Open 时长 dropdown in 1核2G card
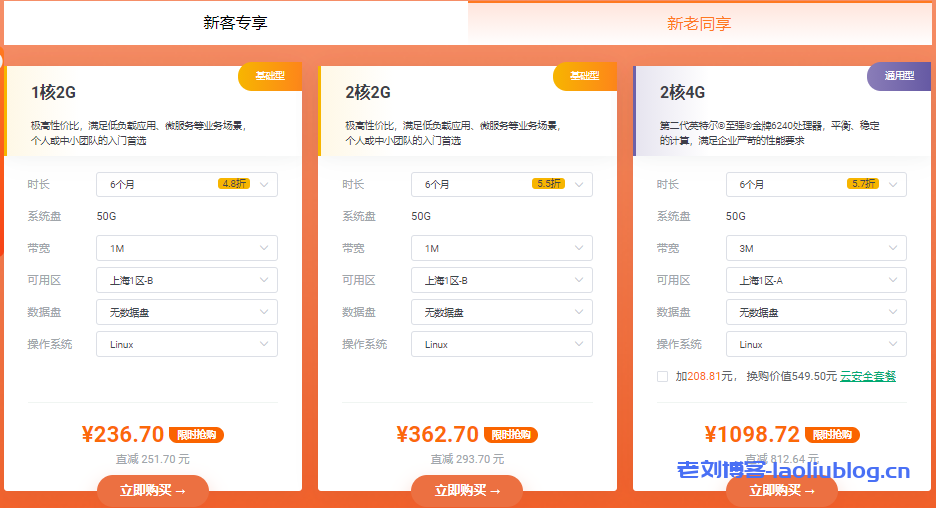The width and height of the screenshot is (936, 508). click(x=186, y=184)
